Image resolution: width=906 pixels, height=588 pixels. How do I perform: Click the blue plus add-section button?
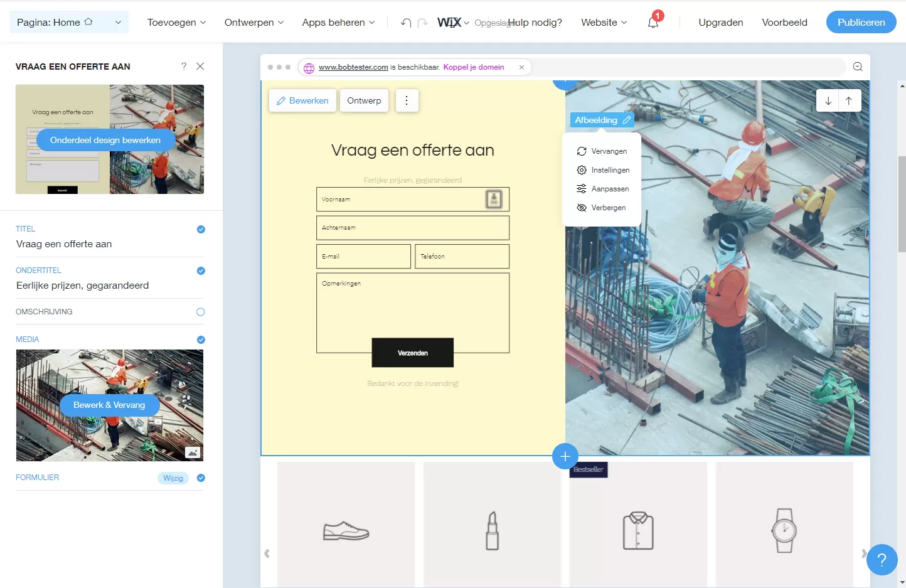click(x=565, y=456)
